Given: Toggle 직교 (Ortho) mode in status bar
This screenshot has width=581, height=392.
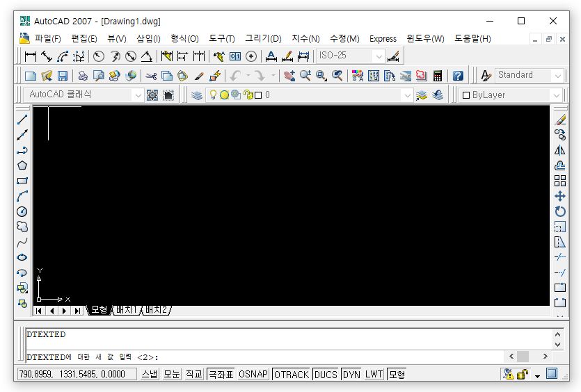Looking at the screenshot, I should [x=194, y=374].
